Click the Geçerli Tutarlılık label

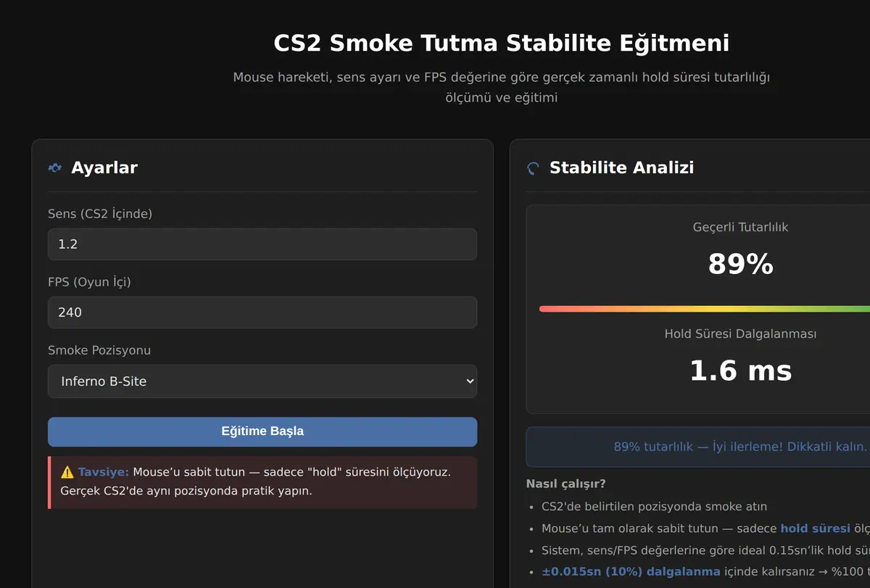[x=741, y=227]
